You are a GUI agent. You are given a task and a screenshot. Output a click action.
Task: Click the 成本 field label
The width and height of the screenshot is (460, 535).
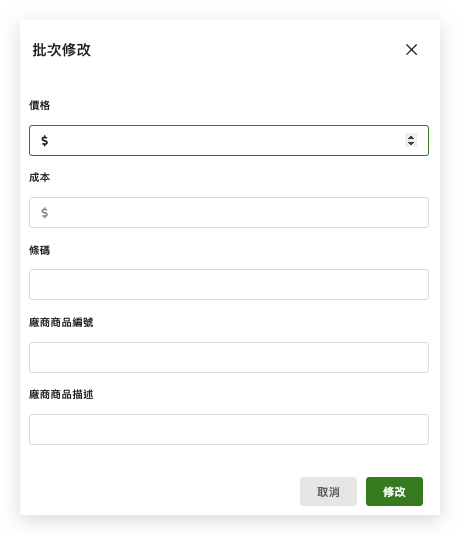40,177
